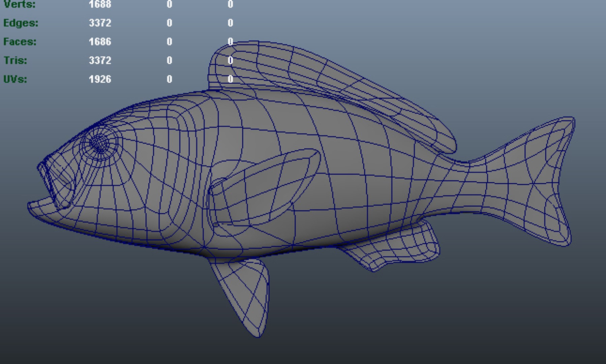
Task: Select the 3372 value in the Tris row
Action: pos(100,60)
